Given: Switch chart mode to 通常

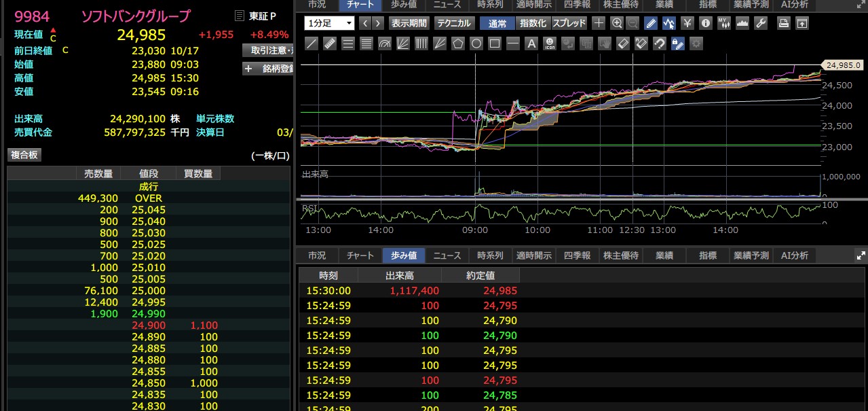Looking at the screenshot, I should (497, 23).
